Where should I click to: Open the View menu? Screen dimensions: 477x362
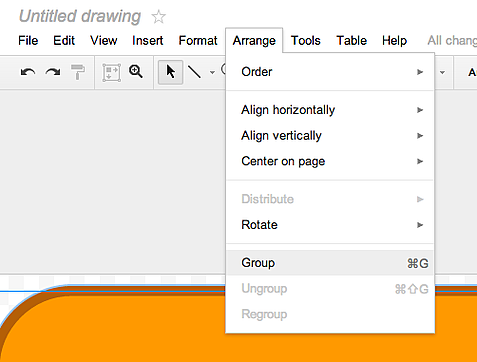(104, 41)
